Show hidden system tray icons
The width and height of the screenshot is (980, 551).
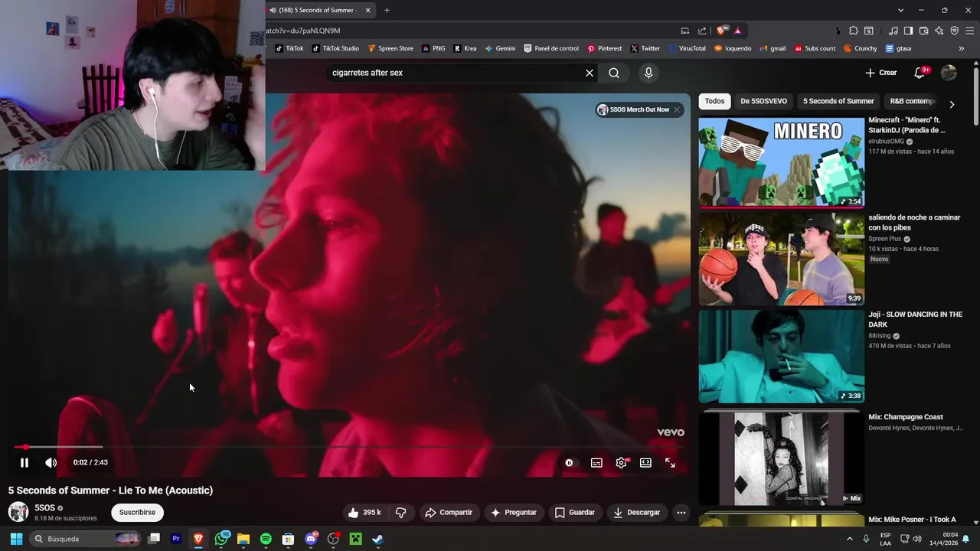point(849,539)
